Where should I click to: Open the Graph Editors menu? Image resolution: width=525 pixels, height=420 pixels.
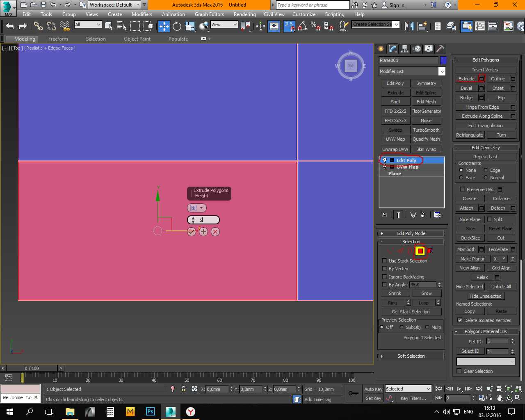pos(209,14)
